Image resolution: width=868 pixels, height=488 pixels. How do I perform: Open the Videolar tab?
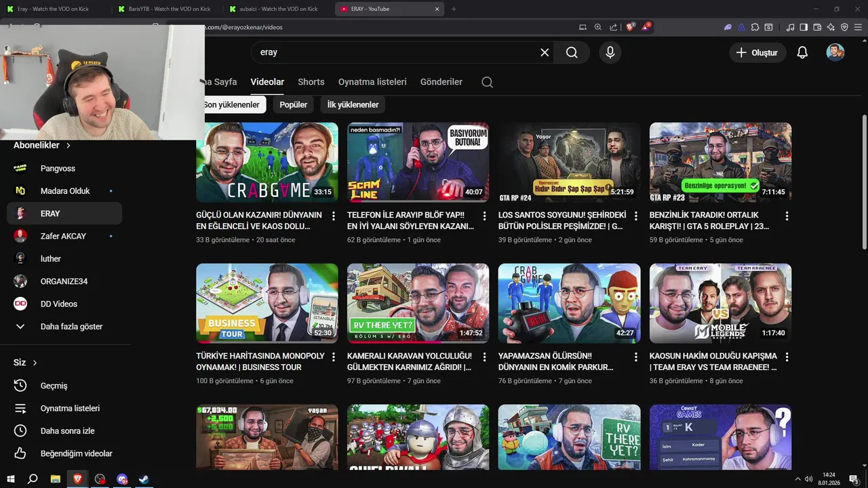[267, 81]
